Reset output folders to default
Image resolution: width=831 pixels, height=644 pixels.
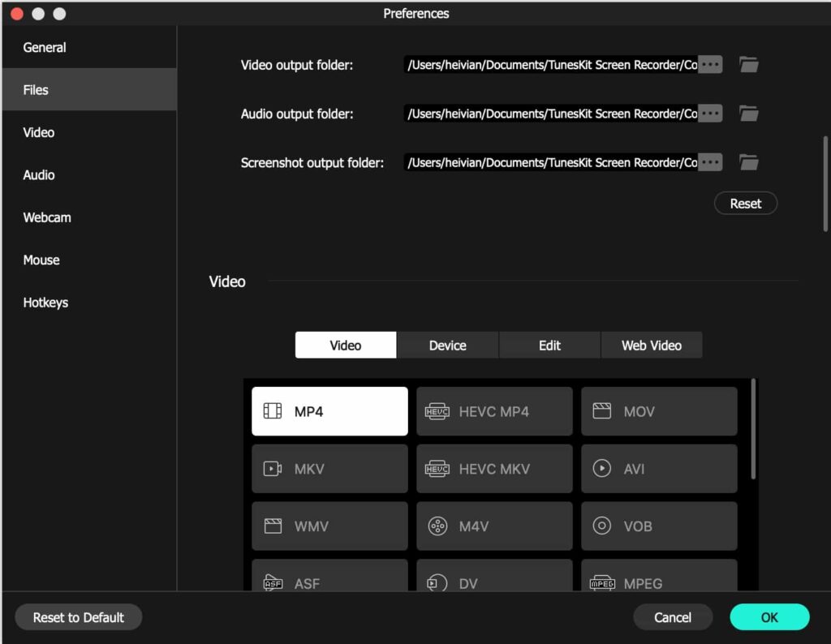pyautogui.click(x=744, y=203)
